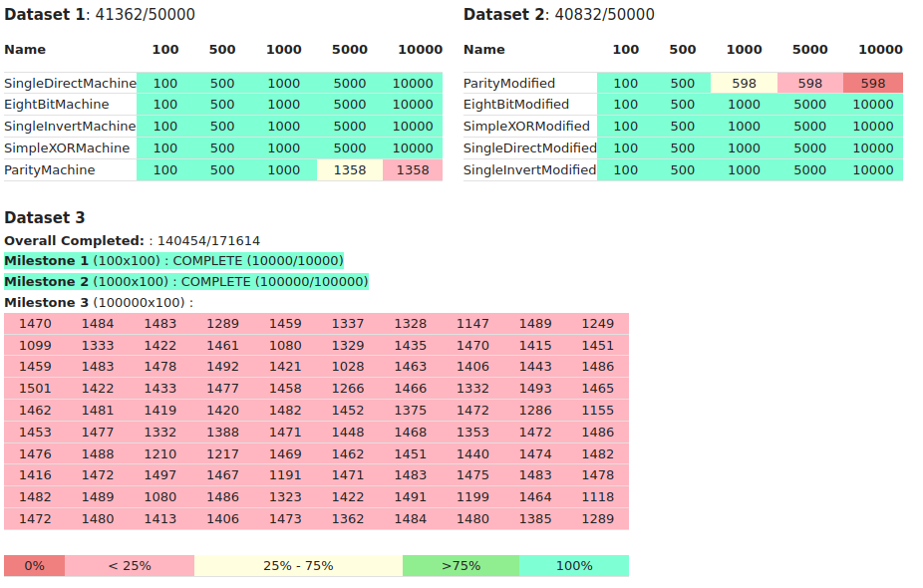
Task: Click the 1501 cell in Milestone 3 grid
Action: (35, 389)
